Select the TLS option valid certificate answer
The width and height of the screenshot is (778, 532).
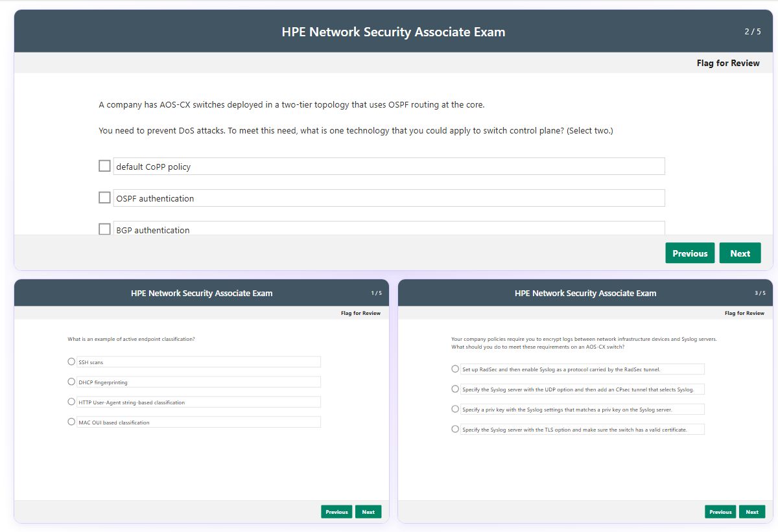455,429
